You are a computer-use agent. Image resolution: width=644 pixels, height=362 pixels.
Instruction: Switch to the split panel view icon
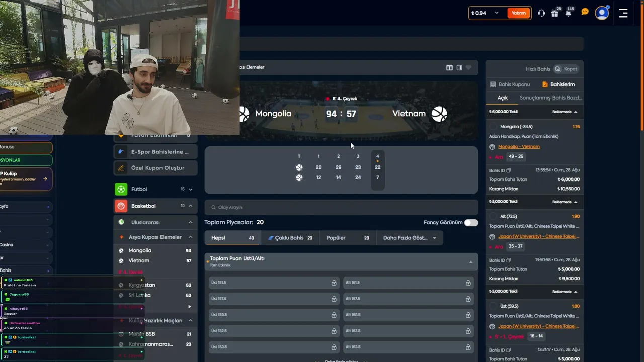(459, 68)
